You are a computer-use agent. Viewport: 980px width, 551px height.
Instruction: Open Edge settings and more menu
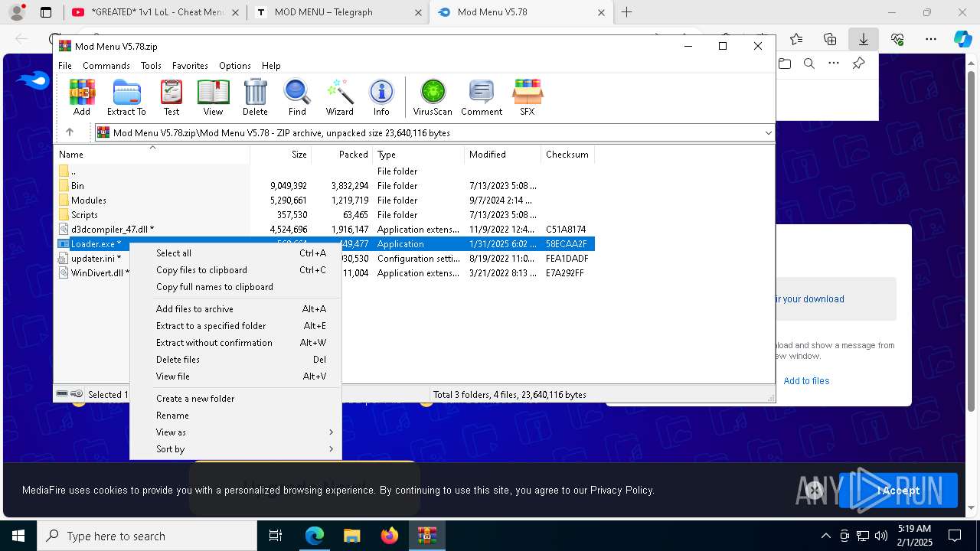tap(930, 39)
